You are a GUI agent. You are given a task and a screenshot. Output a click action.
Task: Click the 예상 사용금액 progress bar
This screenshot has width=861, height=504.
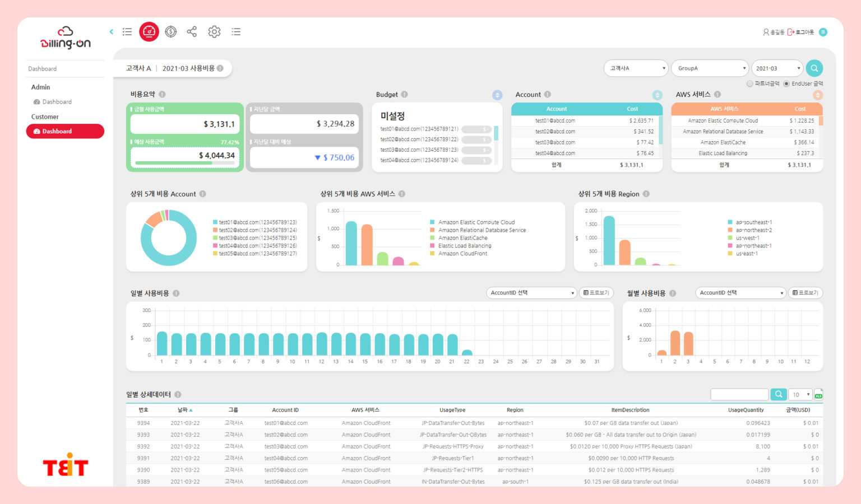(x=185, y=162)
